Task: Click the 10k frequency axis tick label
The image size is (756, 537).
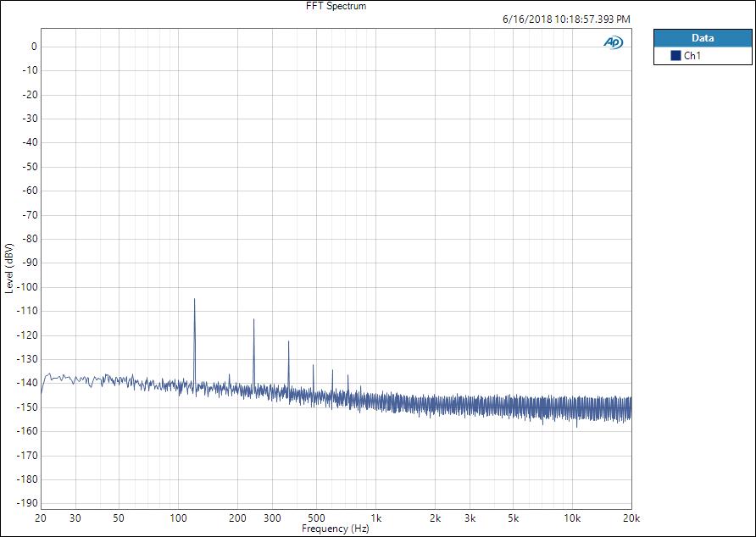Action: [x=572, y=518]
